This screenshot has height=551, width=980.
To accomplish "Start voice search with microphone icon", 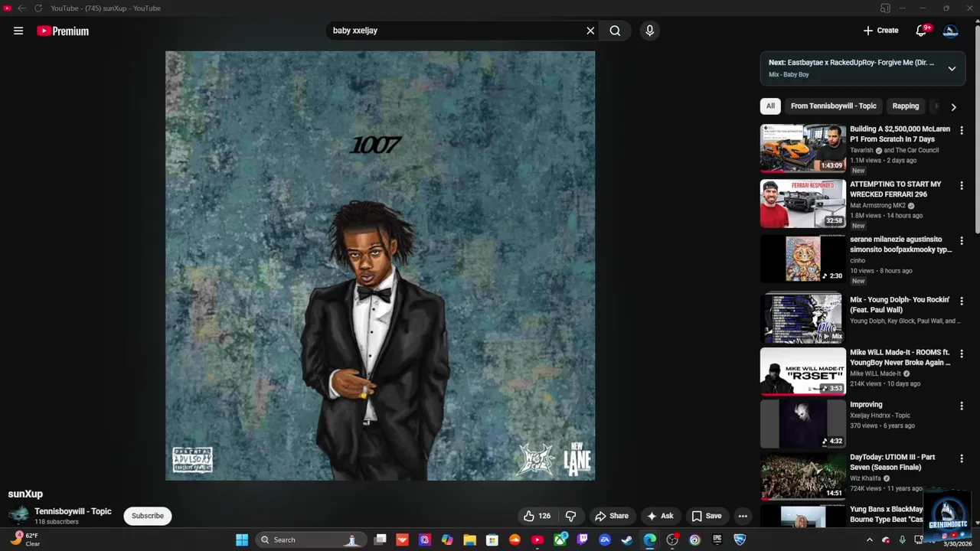I will click(x=649, y=31).
